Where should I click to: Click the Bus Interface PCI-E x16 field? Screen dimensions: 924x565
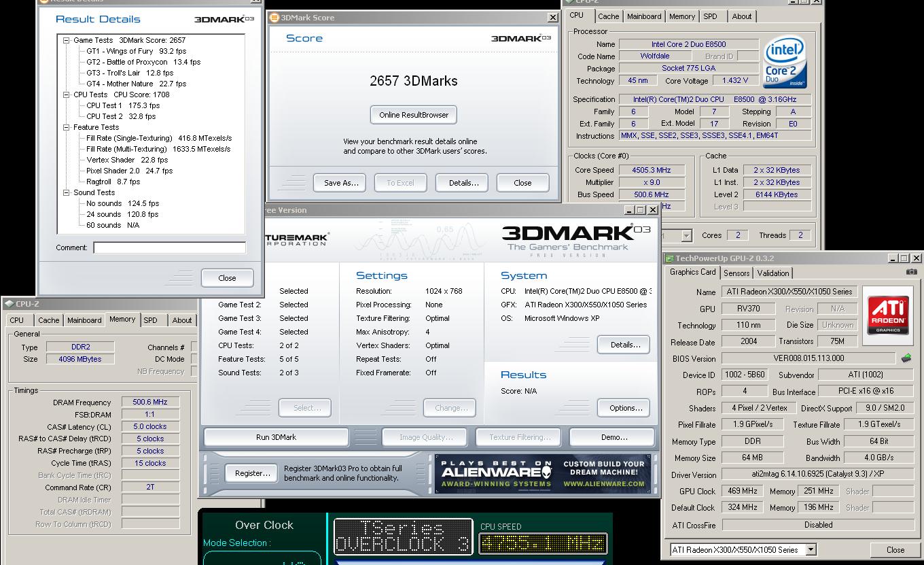click(x=866, y=392)
